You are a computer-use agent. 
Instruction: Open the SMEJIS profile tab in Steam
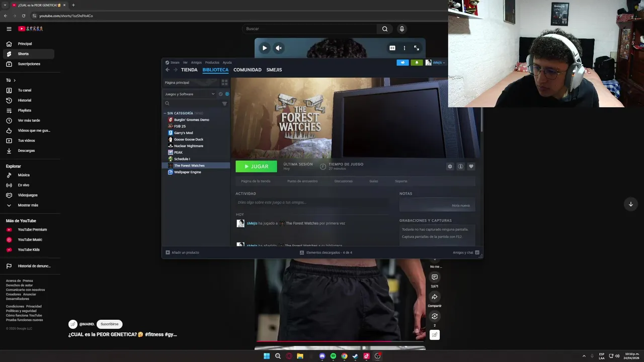(x=274, y=70)
